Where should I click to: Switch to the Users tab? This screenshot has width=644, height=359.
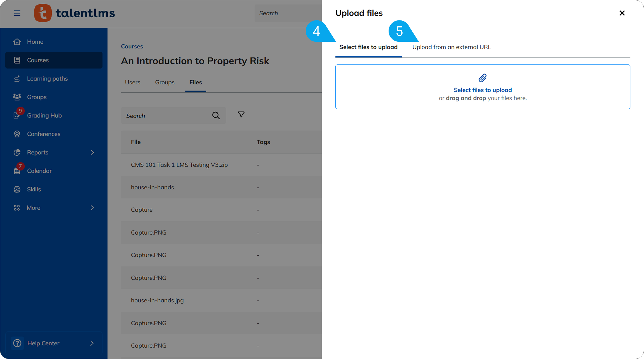132,82
